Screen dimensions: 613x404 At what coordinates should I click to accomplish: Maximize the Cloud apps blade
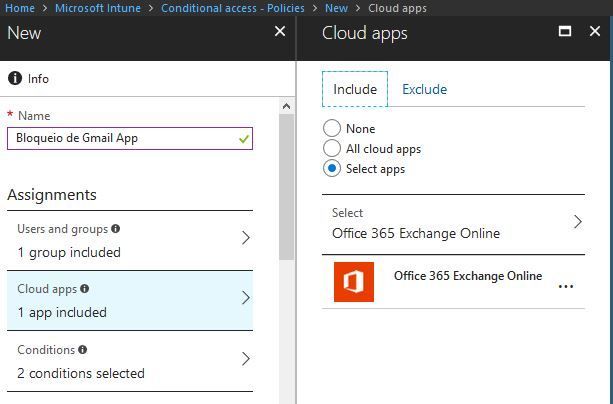click(x=565, y=32)
